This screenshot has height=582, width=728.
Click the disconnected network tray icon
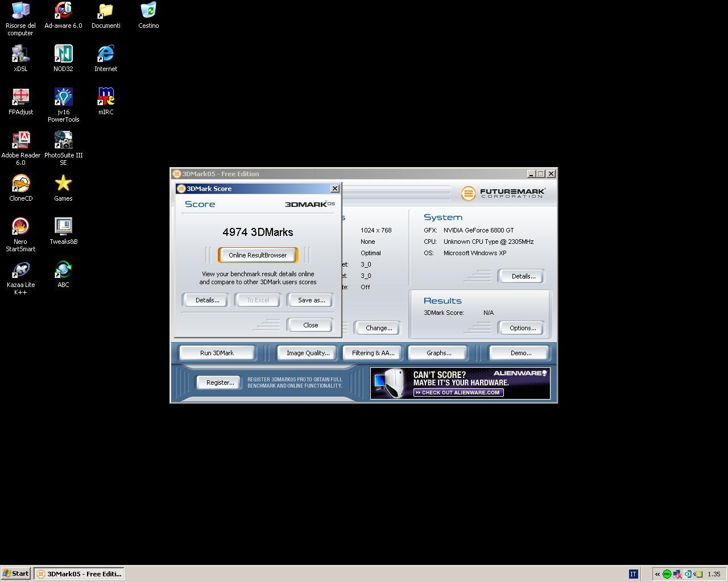pyautogui.click(x=677, y=574)
